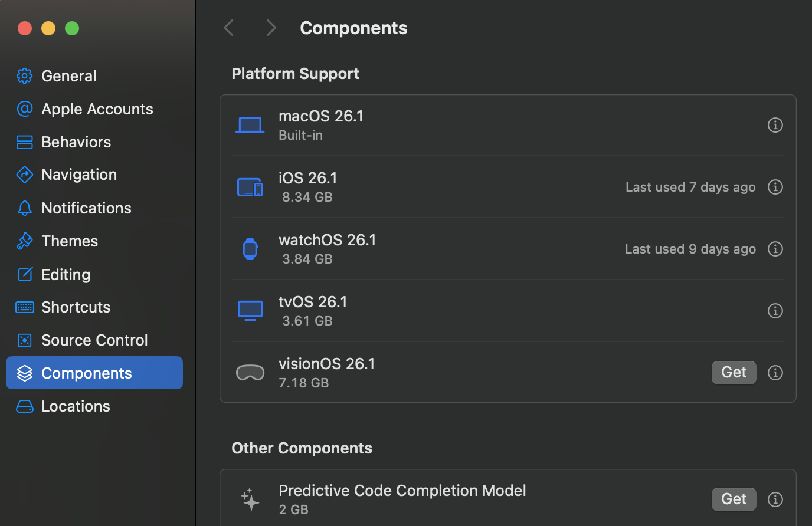Switch to the Behaviors settings pane
812x526 pixels.
(x=24, y=142)
